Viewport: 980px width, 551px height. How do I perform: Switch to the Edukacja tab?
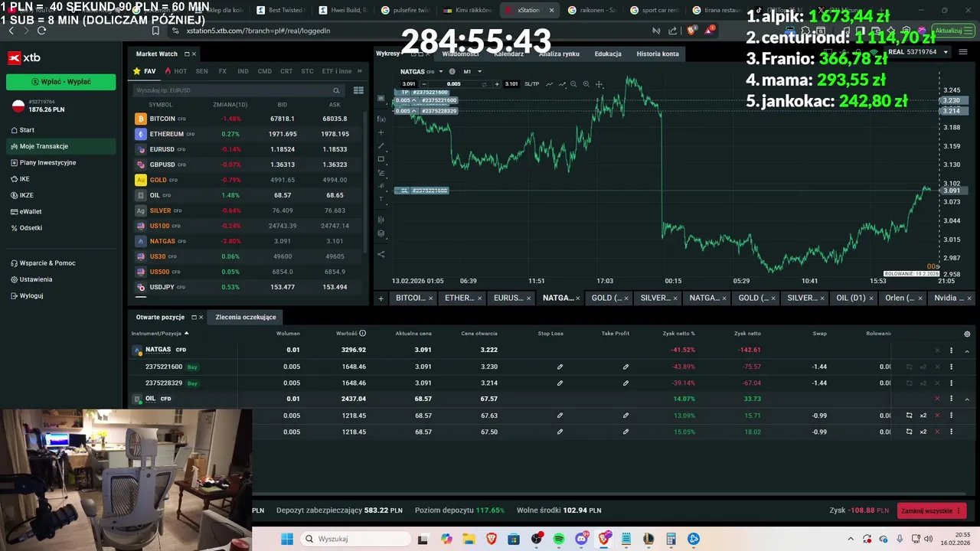[608, 54]
